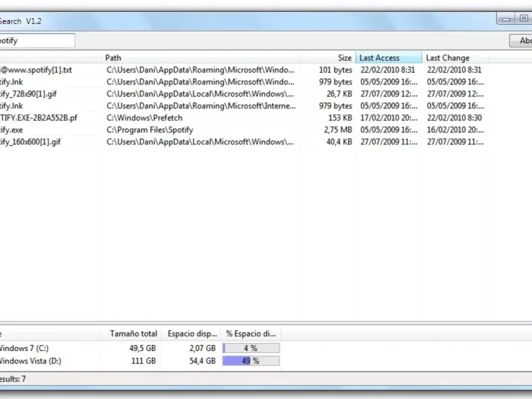This screenshot has width=532, height=399.
Task: Click the '101 bytes' size cell
Action: (x=335, y=70)
